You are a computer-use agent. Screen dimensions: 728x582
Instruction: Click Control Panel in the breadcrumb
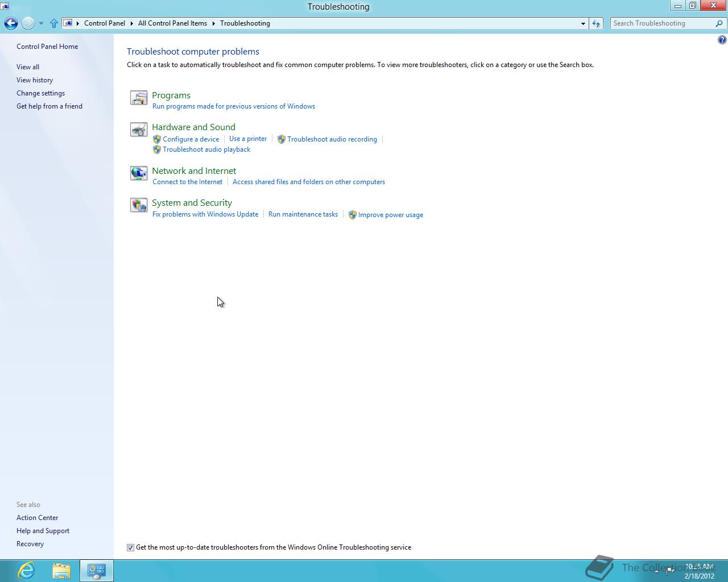pyautogui.click(x=105, y=23)
